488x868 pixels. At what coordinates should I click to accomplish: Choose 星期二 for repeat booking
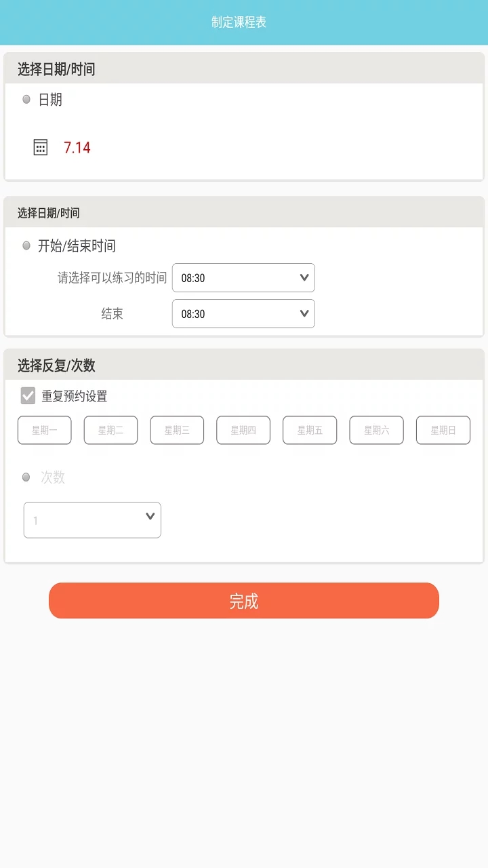pos(111,430)
